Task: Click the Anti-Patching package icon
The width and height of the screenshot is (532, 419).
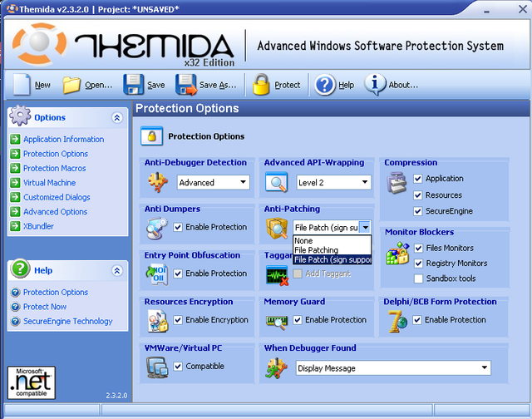Action: point(277,229)
